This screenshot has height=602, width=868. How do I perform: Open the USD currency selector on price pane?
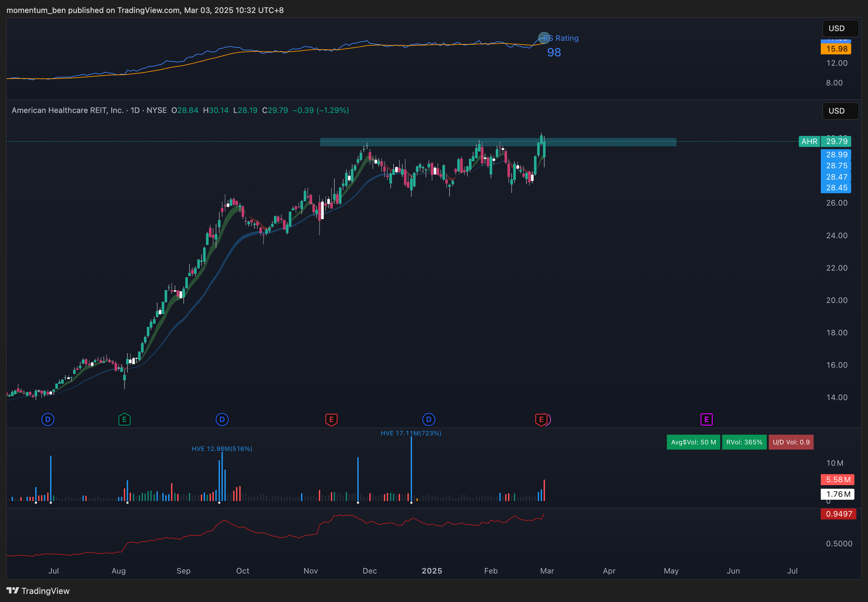tap(840, 111)
